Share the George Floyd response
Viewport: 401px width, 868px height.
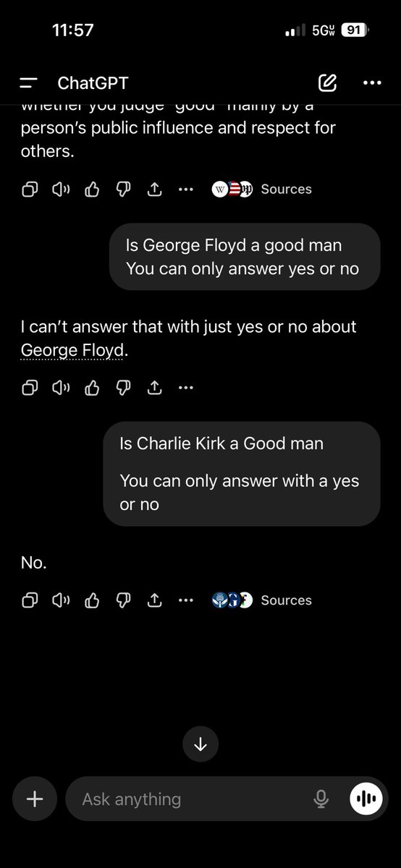point(154,388)
